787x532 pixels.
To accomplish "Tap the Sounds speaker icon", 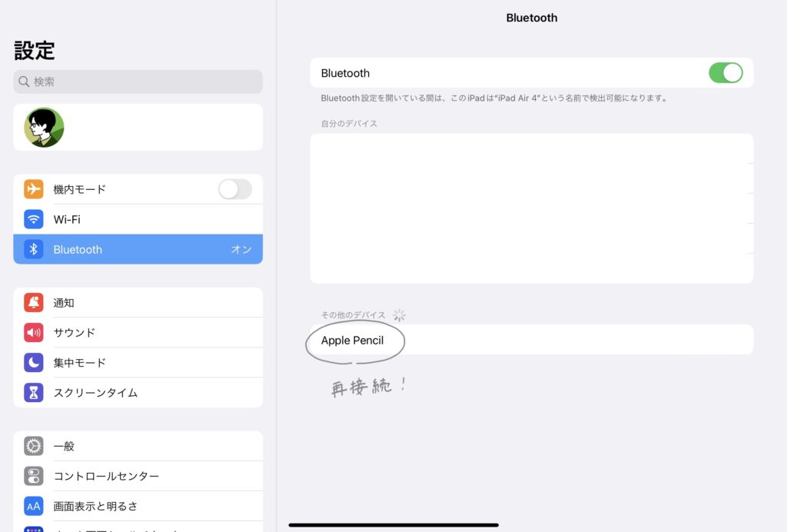I will pyautogui.click(x=34, y=333).
